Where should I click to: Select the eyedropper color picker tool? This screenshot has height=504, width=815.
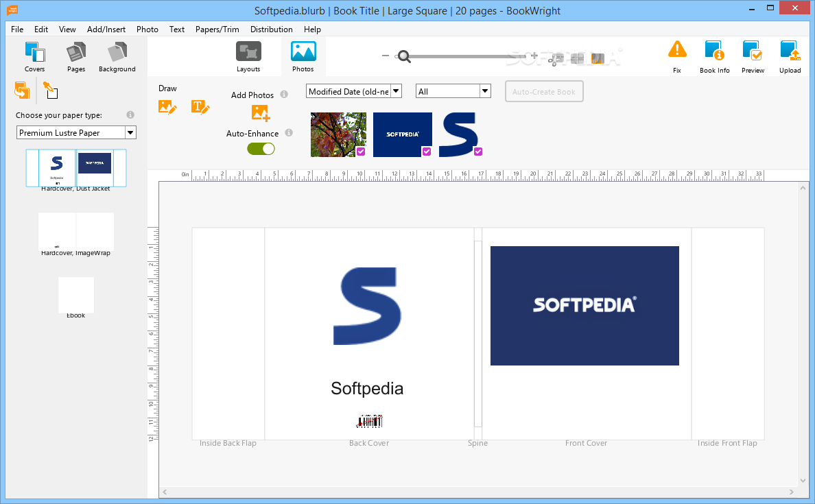click(50, 91)
